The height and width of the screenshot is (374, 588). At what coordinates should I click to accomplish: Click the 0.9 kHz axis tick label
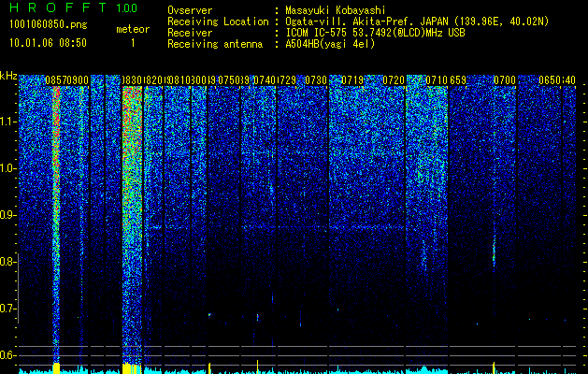click(x=8, y=215)
